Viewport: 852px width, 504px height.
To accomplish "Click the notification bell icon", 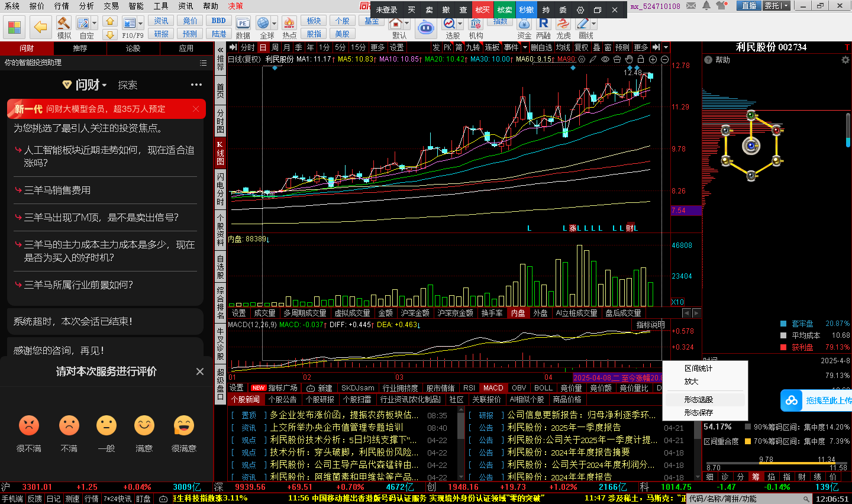I will click(x=706, y=6).
